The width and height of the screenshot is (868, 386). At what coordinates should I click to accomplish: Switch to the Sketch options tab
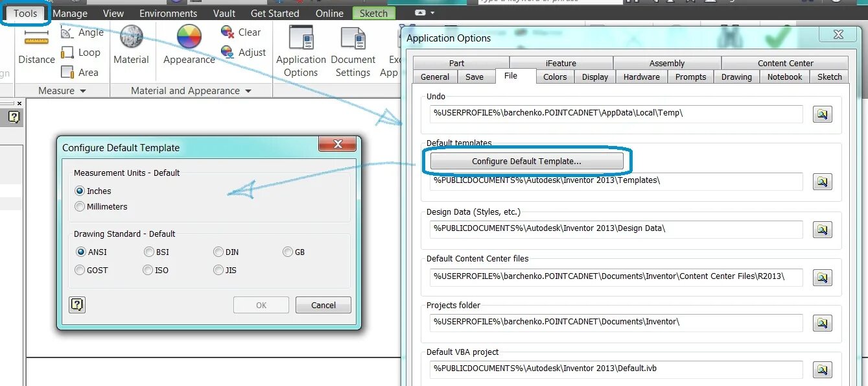tap(830, 77)
